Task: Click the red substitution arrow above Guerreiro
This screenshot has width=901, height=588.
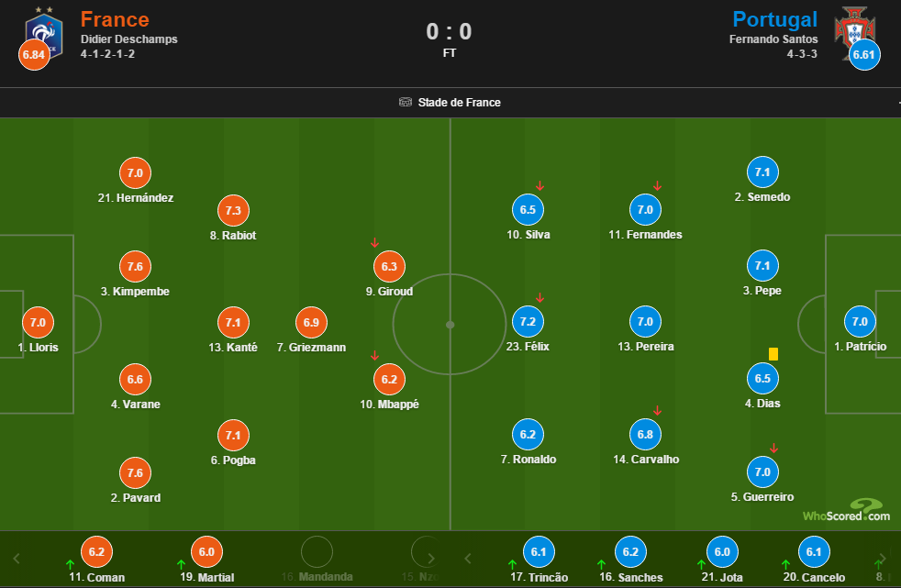Action: pyautogui.click(x=773, y=449)
